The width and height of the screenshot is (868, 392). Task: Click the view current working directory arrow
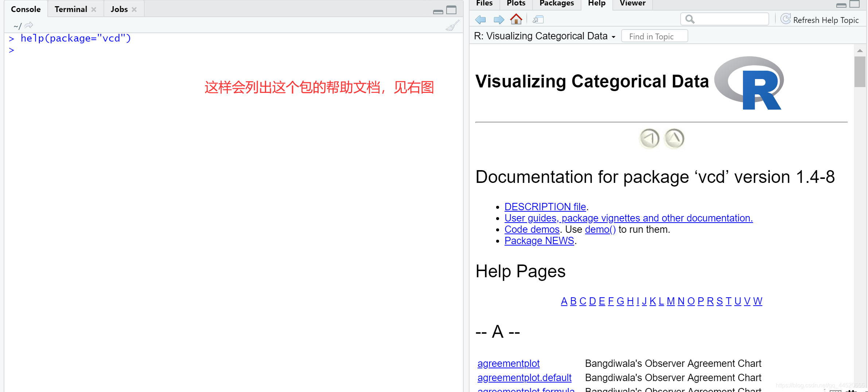pyautogui.click(x=29, y=25)
